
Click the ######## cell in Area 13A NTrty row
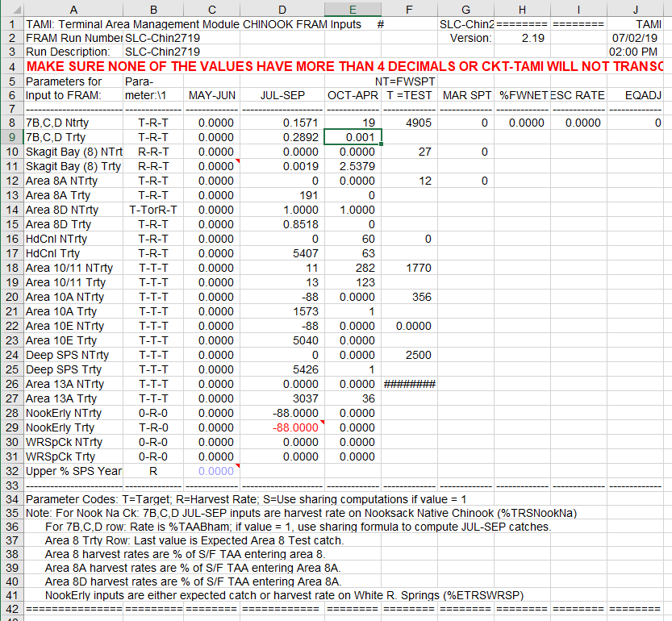[409, 384]
